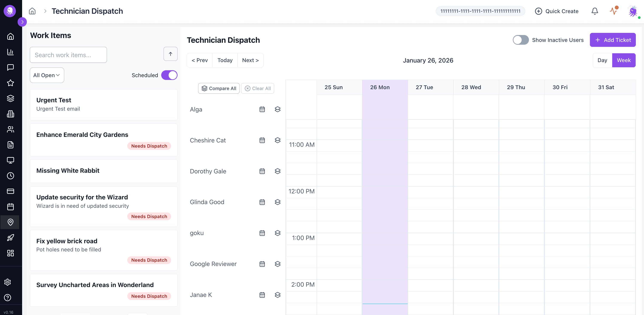Screen dimensions: 644x315
Task: Turn off the Scheduled toggle
Action: pos(169,75)
